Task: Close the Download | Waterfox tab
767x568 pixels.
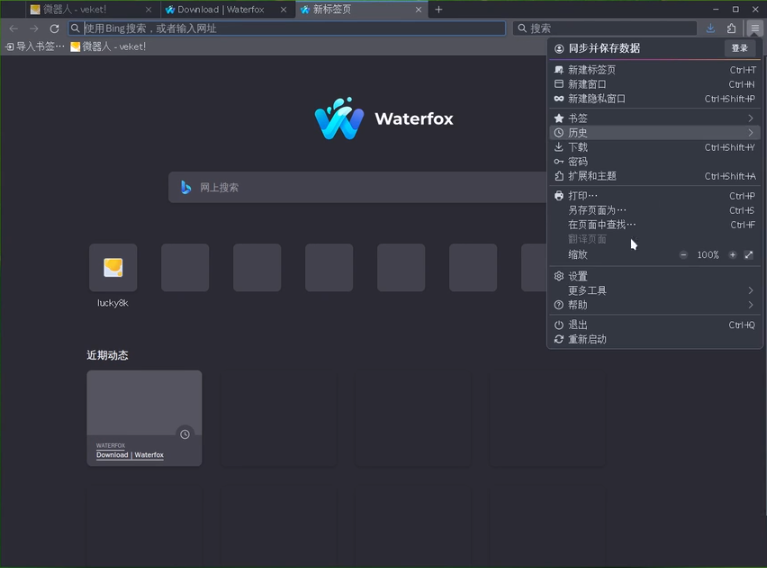Action: 283,9
